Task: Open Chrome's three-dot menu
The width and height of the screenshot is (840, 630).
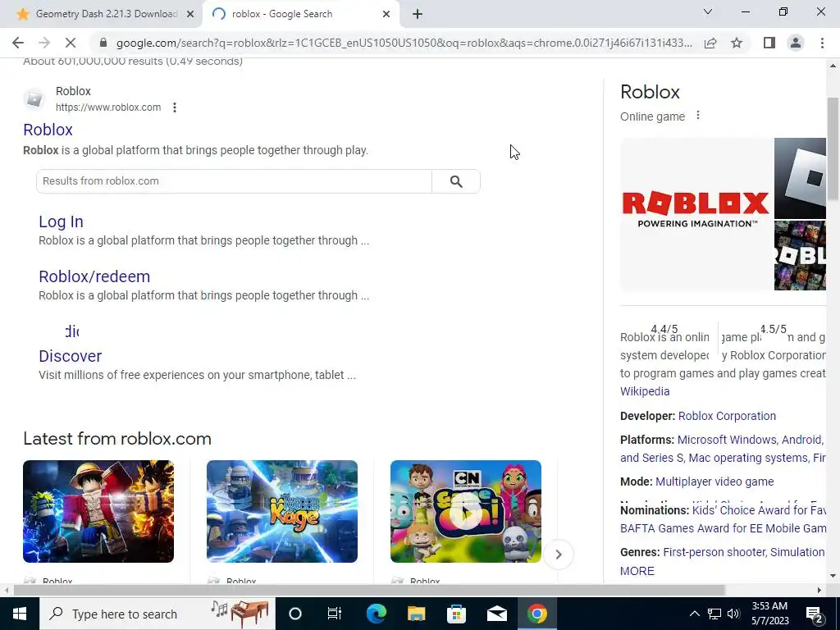Action: click(x=822, y=43)
